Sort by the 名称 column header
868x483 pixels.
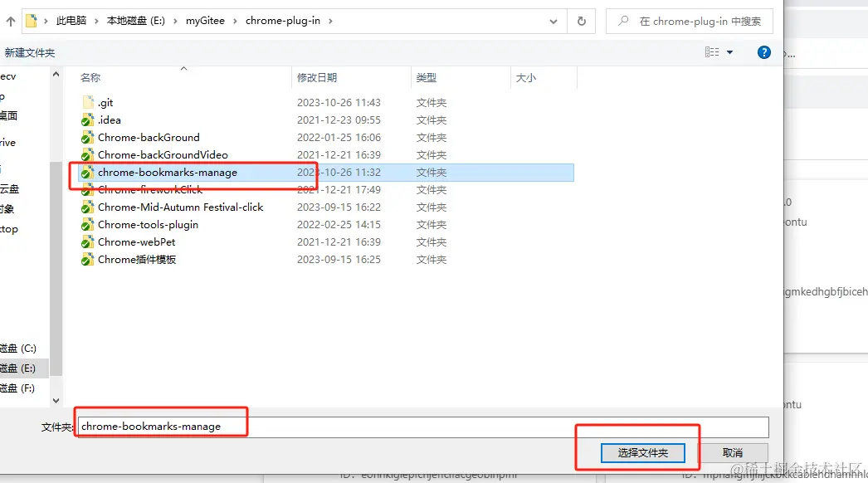click(x=90, y=77)
